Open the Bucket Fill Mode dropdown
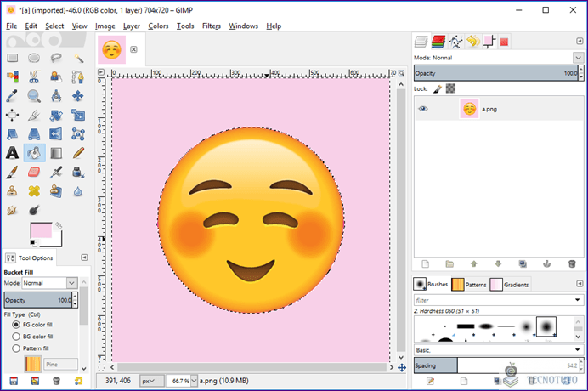Image resolution: width=588 pixels, height=391 pixels. (x=71, y=283)
